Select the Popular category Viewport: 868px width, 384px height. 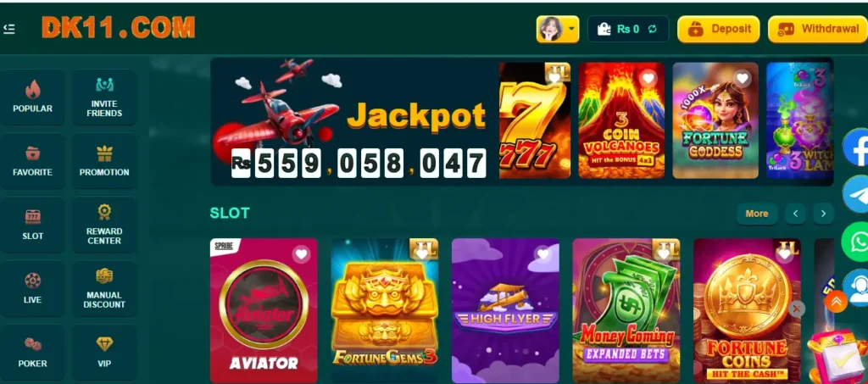point(33,97)
